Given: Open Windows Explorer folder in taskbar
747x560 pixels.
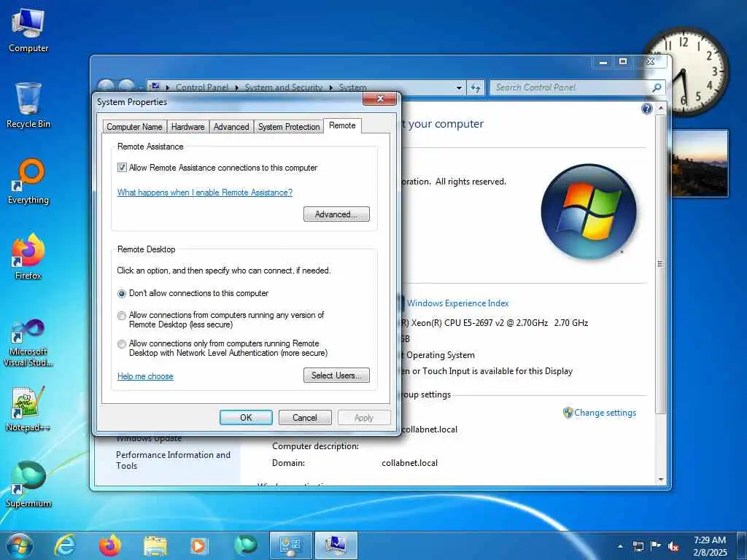Looking at the screenshot, I should [x=155, y=546].
